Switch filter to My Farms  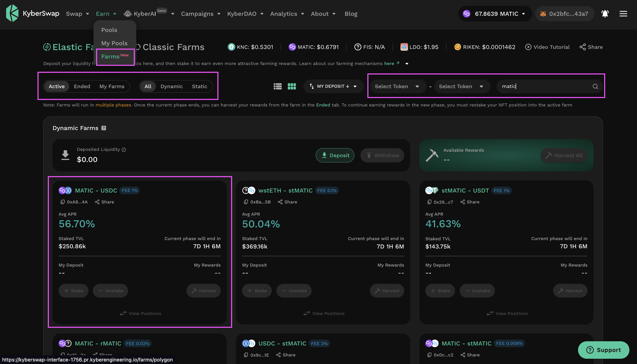[112, 86]
